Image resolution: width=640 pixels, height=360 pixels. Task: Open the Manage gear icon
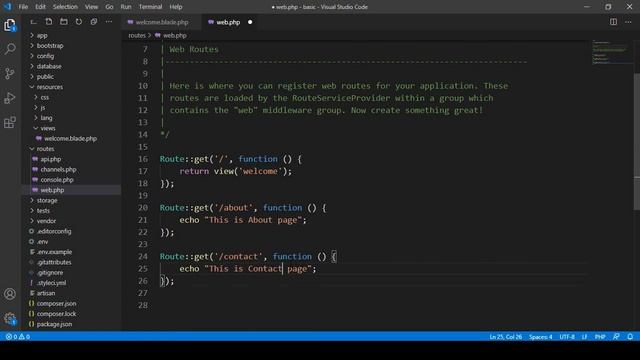click(x=10, y=318)
